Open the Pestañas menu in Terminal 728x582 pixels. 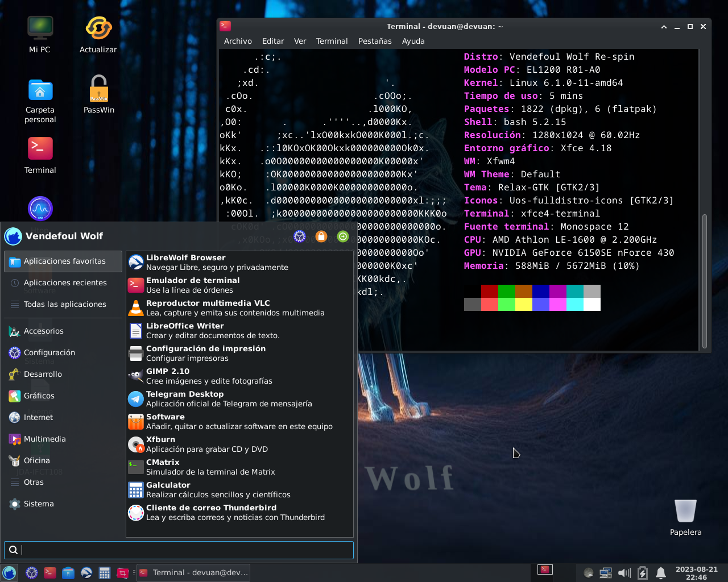pos(375,41)
